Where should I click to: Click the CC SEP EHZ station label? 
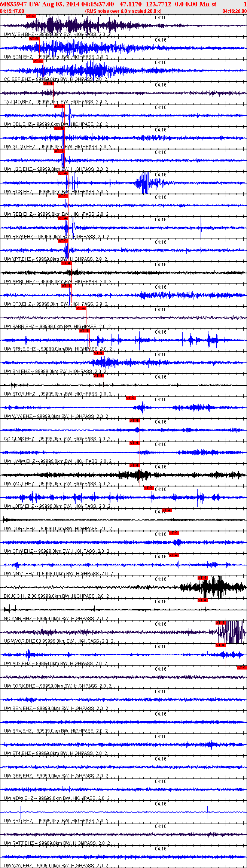[x=55, y=79]
